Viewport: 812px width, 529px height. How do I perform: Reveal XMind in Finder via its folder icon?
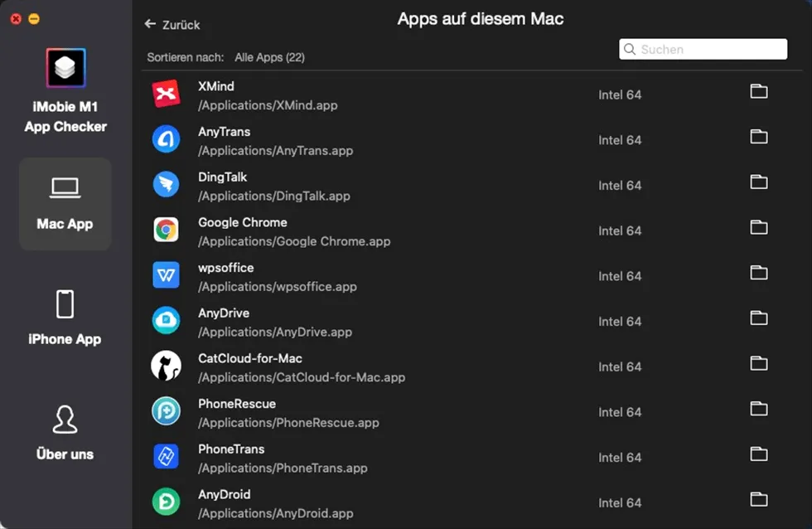(759, 91)
